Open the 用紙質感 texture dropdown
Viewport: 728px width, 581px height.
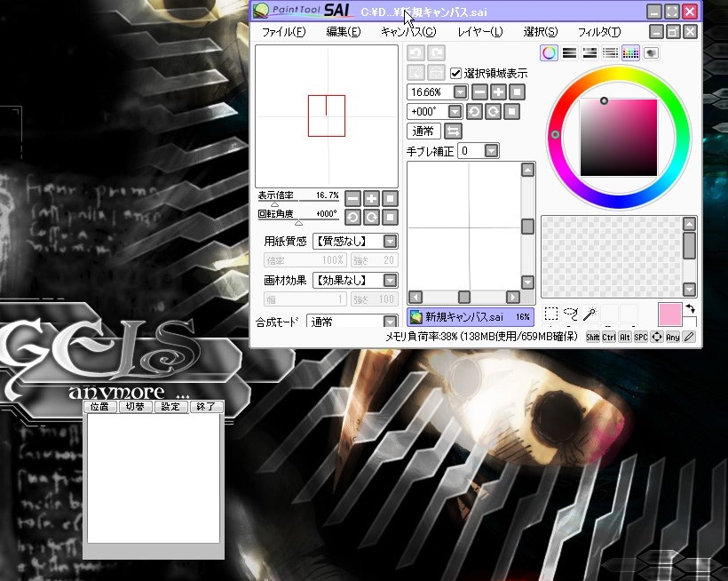[x=390, y=241]
